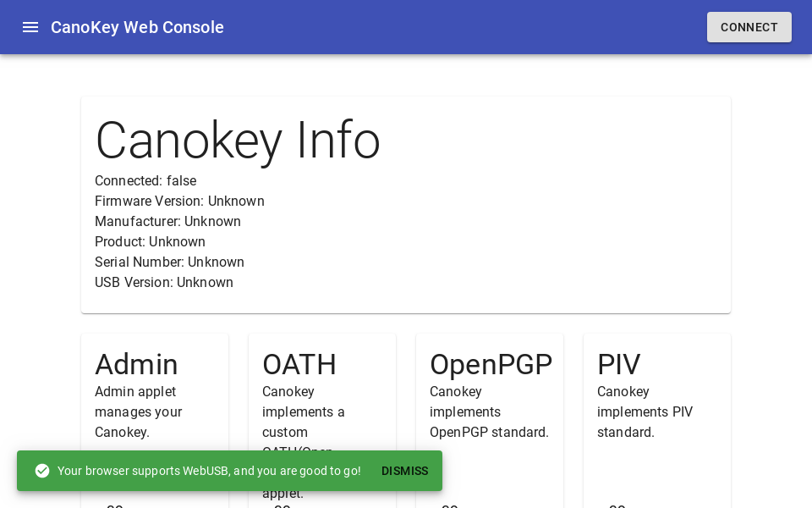Click the CONNECT button
The image size is (812, 508).
coord(749,27)
